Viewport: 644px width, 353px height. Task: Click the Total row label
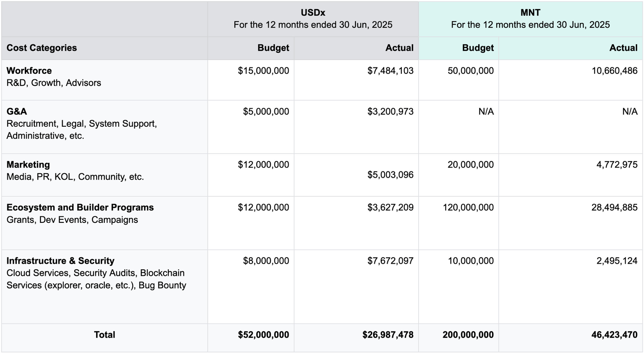pyautogui.click(x=104, y=335)
